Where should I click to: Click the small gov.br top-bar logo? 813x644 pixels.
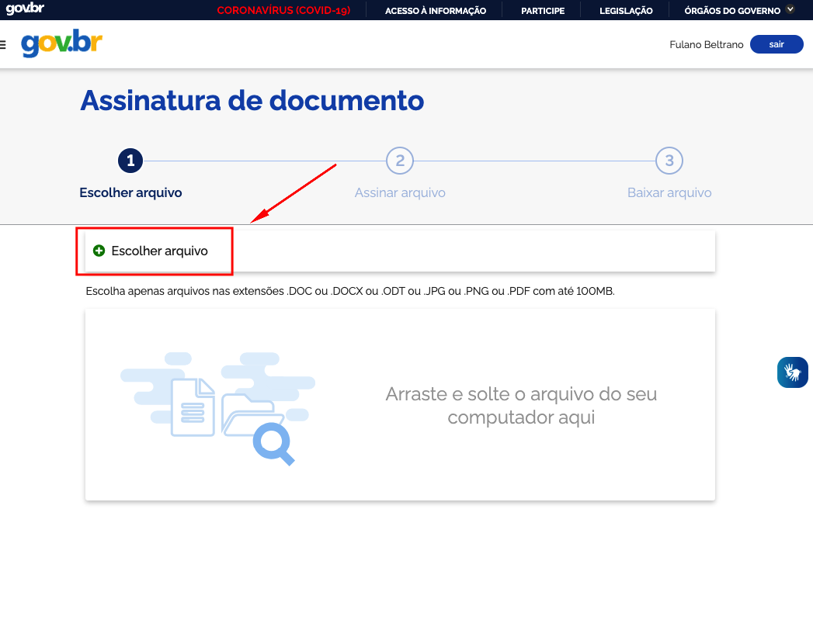pos(25,9)
